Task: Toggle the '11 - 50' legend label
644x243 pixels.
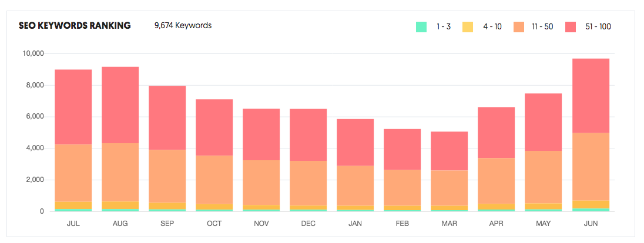Action: point(544,27)
